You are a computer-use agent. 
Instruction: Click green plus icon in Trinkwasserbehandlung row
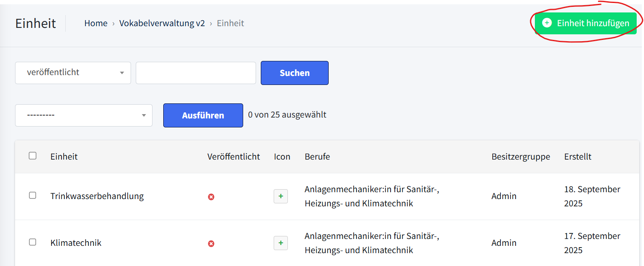pos(281,196)
